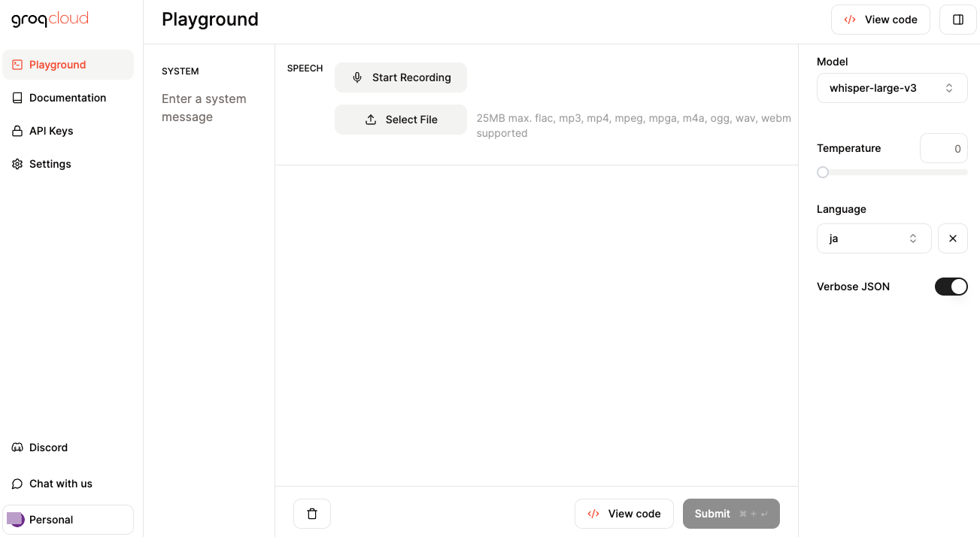Click the top View code button
This screenshot has width=980, height=537.
click(x=880, y=20)
